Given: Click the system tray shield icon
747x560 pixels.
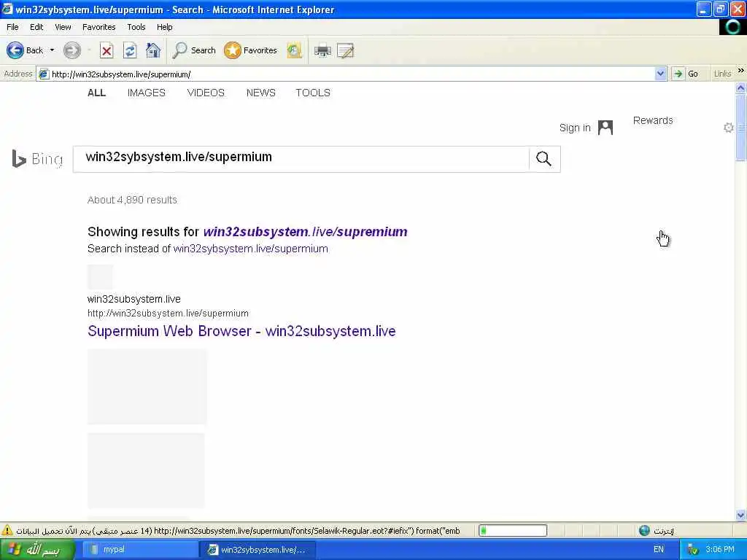Looking at the screenshot, I should (693, 550).
